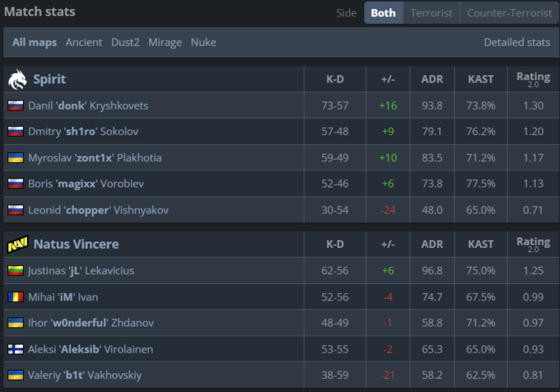This screenshot has height=392, width=560.
Task: Click the Ukrainian flag next to zont1x
Action: click(x=15, y=157)
